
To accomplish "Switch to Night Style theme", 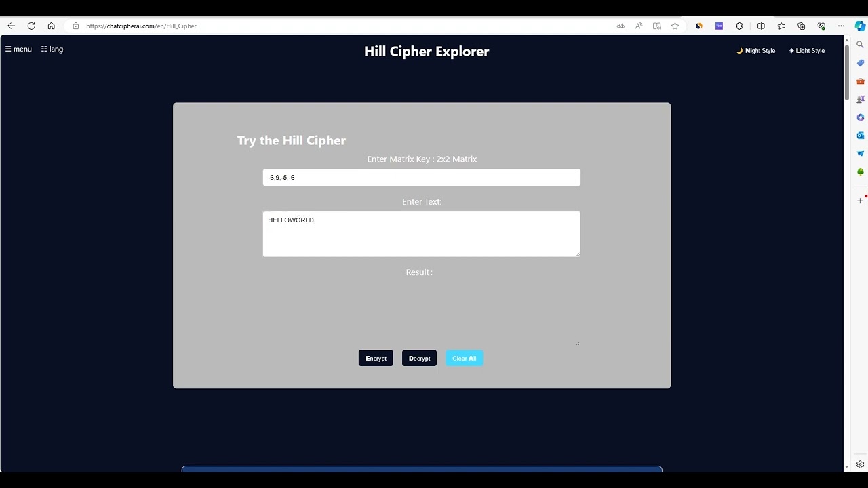I will tap(756, 51).
